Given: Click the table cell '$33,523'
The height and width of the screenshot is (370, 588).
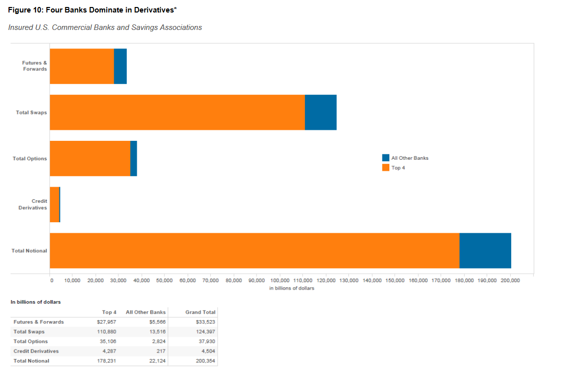Looking at the screenshot, I should [206, 322].
